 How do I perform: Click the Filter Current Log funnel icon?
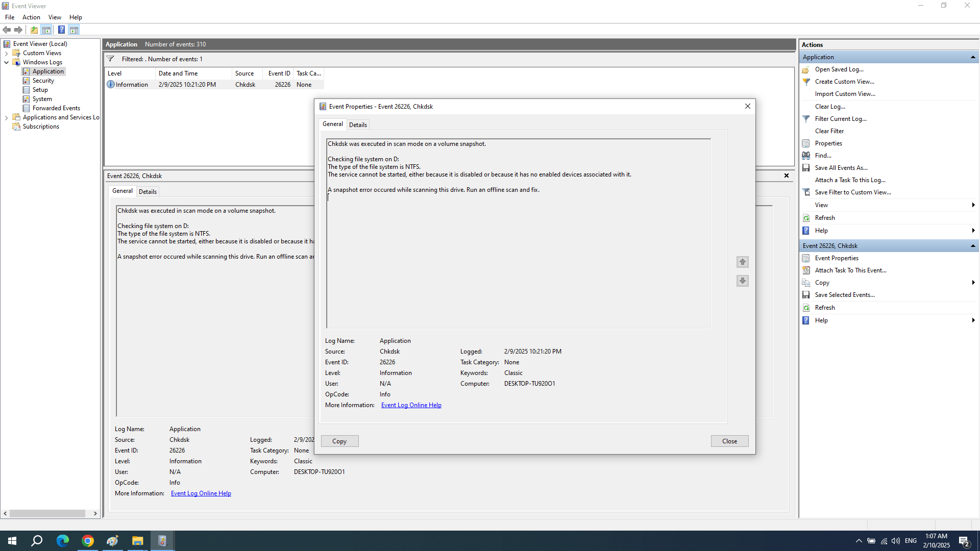tap(806, 119)
